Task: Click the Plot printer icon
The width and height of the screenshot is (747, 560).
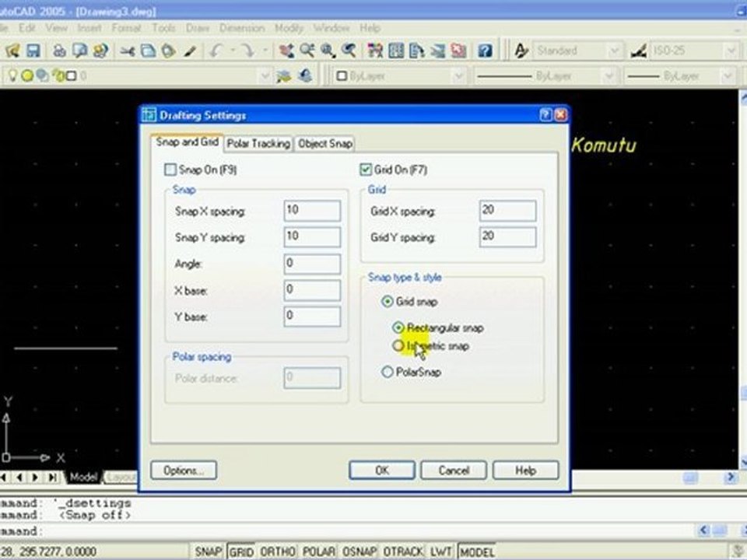Action: point(60,50)
